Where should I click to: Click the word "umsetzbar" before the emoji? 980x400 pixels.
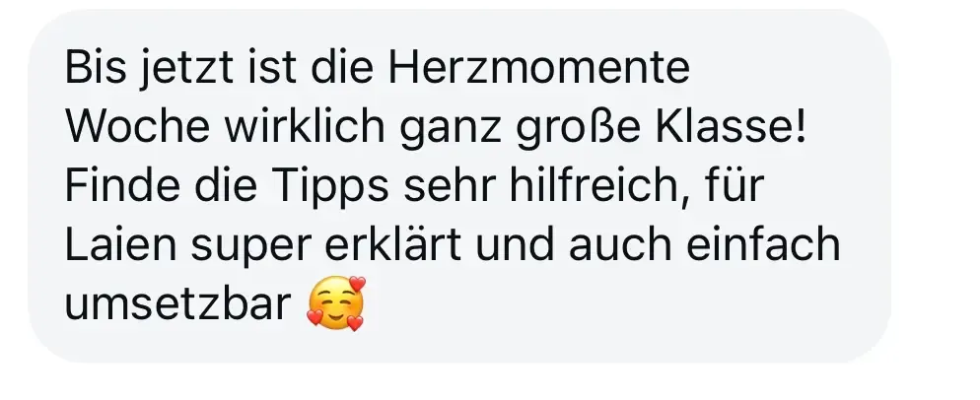(x=177, y=304)
